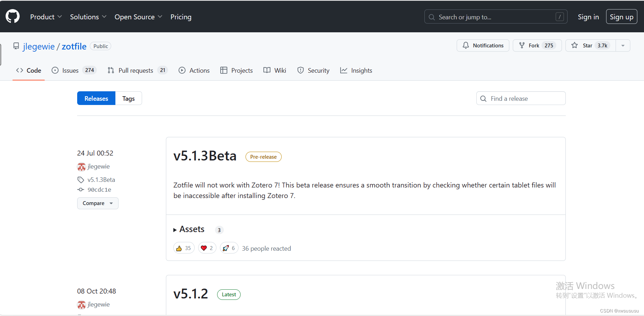Open the star options dropdown arrow

(623, 45)
